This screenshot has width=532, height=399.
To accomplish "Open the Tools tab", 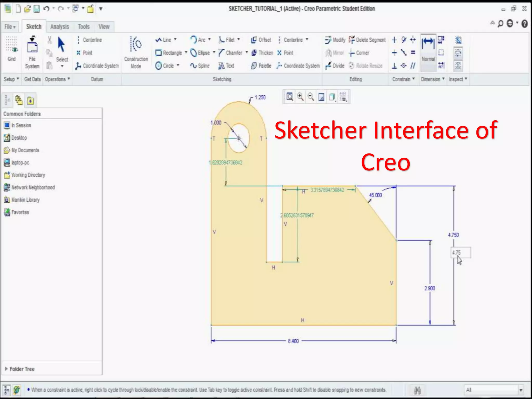I will pos(84,26).
